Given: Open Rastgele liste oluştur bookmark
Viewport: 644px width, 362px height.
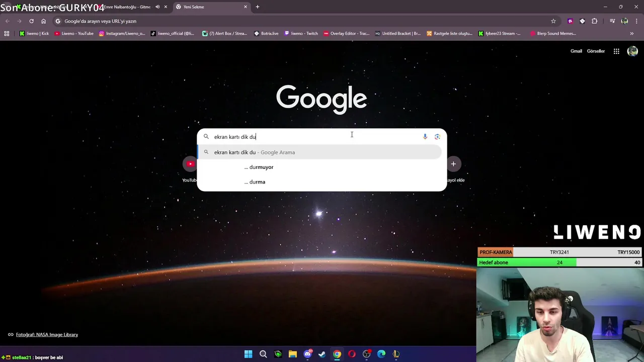Looking at the screenshot, I should click(x=449, y=34).
